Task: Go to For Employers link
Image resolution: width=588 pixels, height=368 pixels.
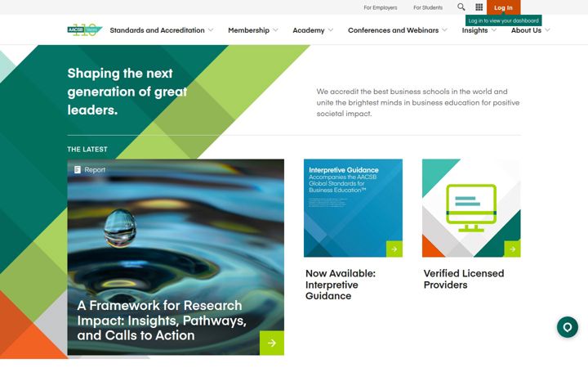Action: 381,7
